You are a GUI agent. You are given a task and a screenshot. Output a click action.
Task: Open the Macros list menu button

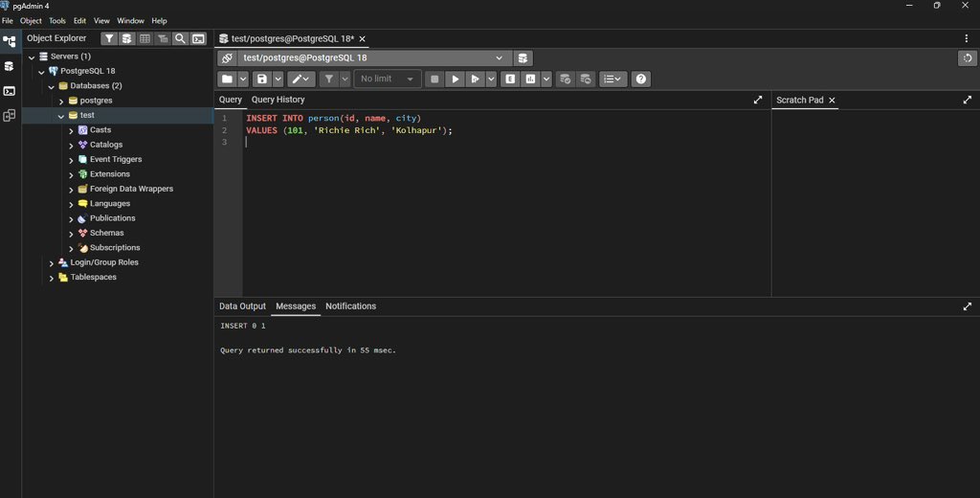[x=613, y=79]
